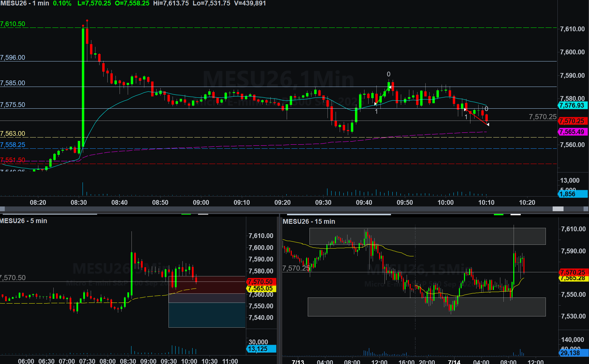Screen dimensions: 589x364
Task: Select the blue 7,558.25 level label
Action: coord(13,145)
